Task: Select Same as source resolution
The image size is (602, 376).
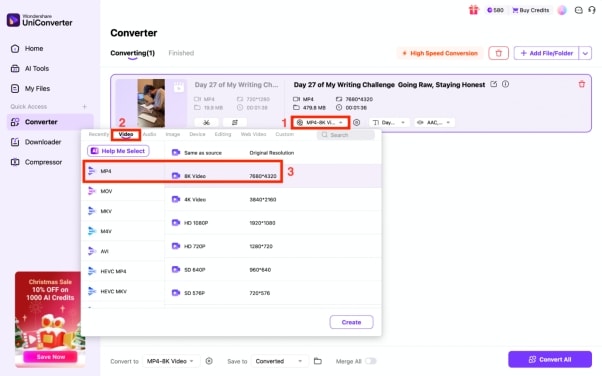Action: (x=273, y=152)
